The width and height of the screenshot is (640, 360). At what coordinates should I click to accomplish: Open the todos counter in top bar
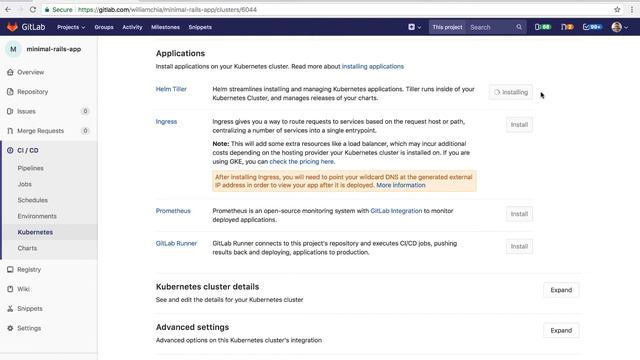click(x=592, y=27)
